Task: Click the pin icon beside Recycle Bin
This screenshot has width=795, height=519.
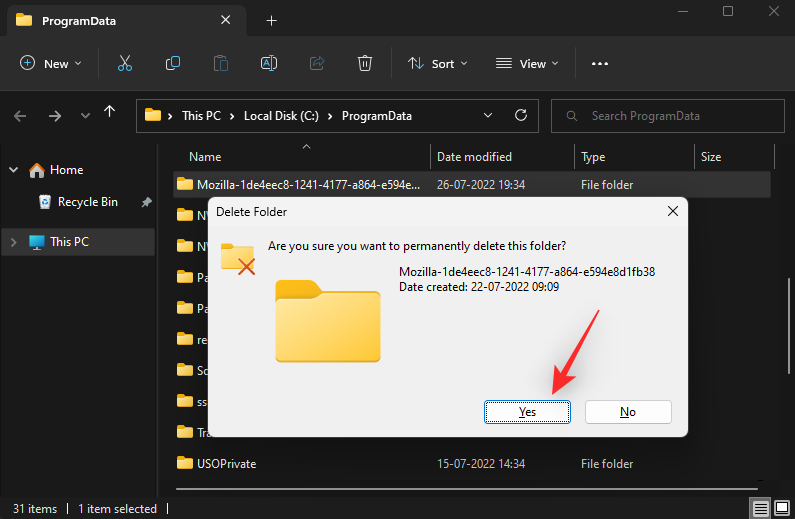Action: (x=147, y=202)
